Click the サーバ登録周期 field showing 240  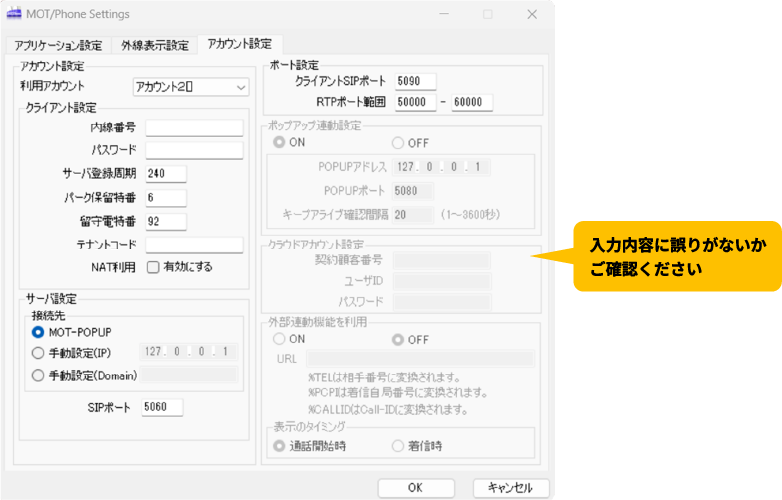click(x=166, y=173)
